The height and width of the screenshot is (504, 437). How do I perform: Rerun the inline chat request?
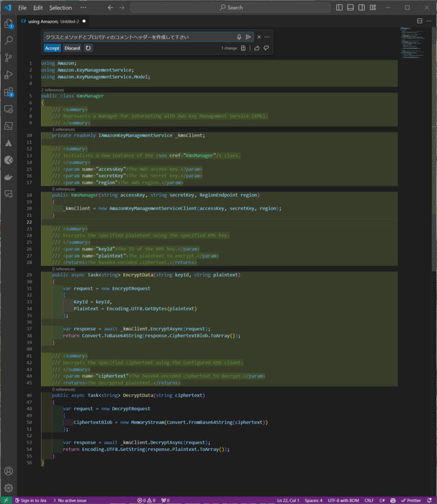click(88, 48)
